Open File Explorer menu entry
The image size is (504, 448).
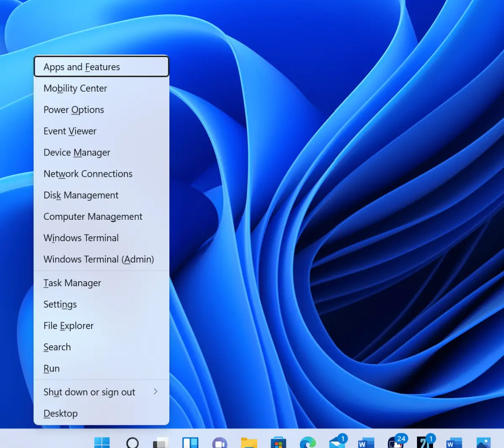pos(101,326)
